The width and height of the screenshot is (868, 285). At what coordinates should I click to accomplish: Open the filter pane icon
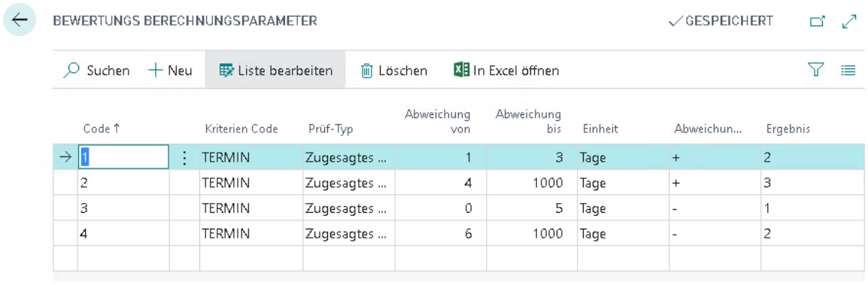pos(816,70)
